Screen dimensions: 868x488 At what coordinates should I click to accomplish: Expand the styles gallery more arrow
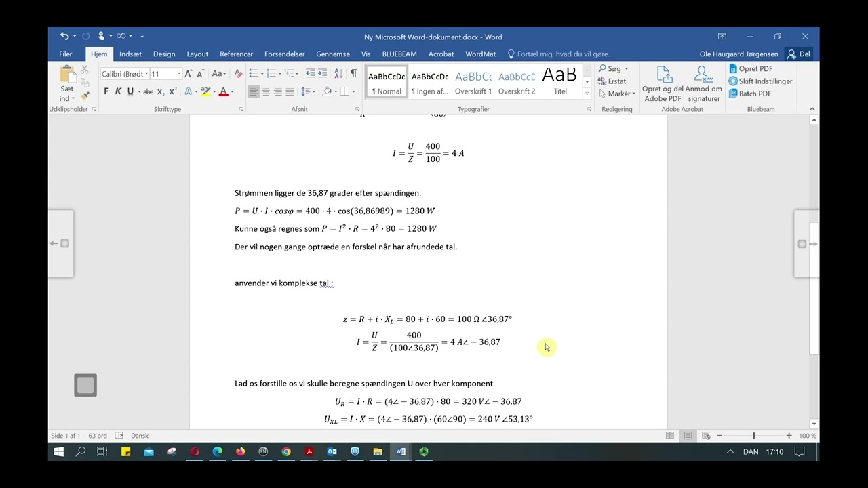[587, 95]
